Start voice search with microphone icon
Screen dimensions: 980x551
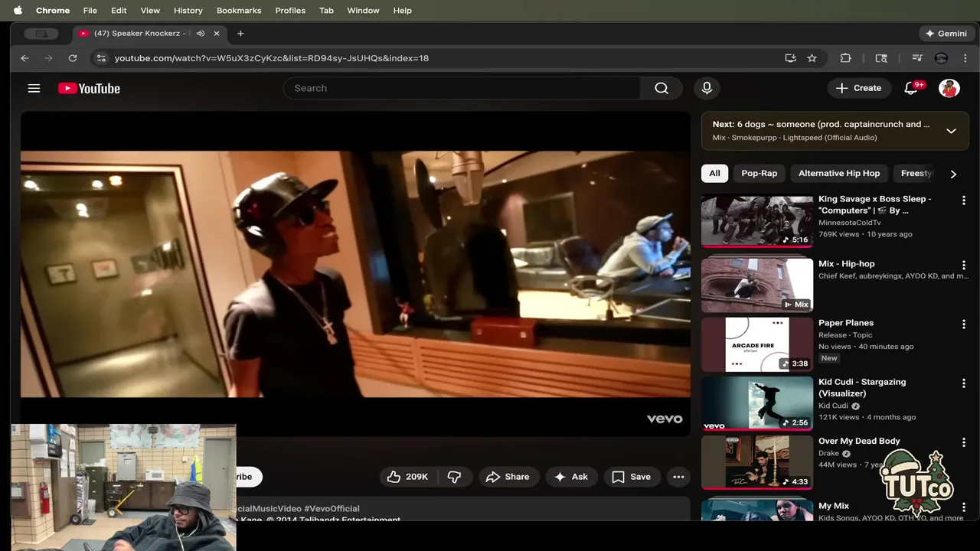click(x=707, y=88)
